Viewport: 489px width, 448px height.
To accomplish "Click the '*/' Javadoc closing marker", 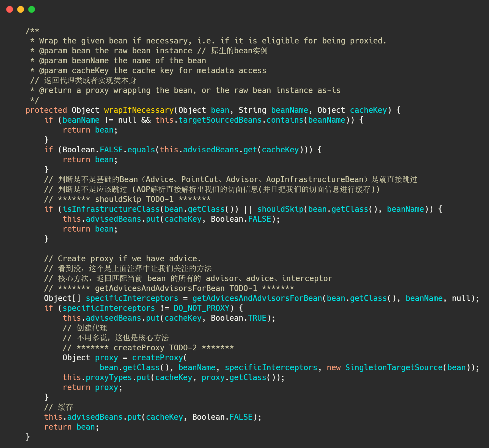I will coord(35,100).
